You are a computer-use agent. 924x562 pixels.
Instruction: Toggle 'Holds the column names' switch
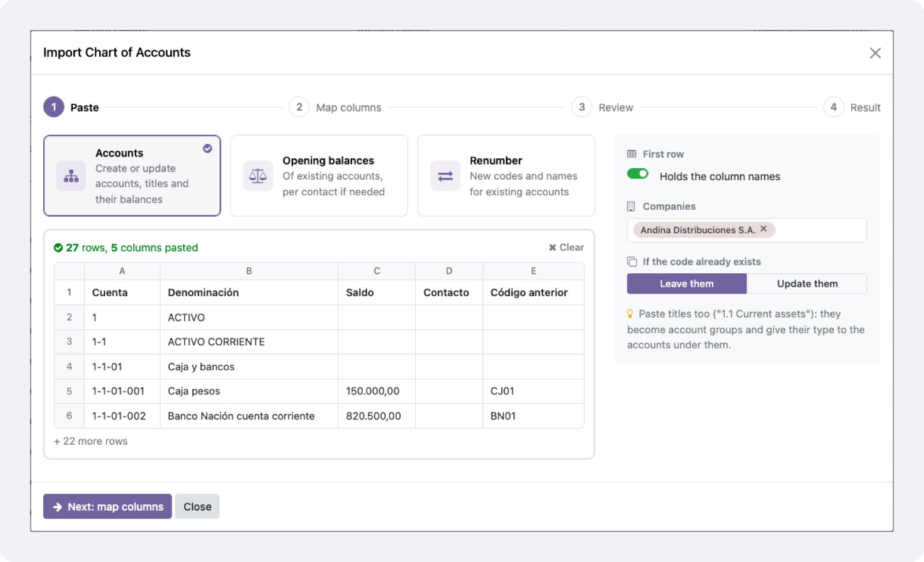click(638, 174)
